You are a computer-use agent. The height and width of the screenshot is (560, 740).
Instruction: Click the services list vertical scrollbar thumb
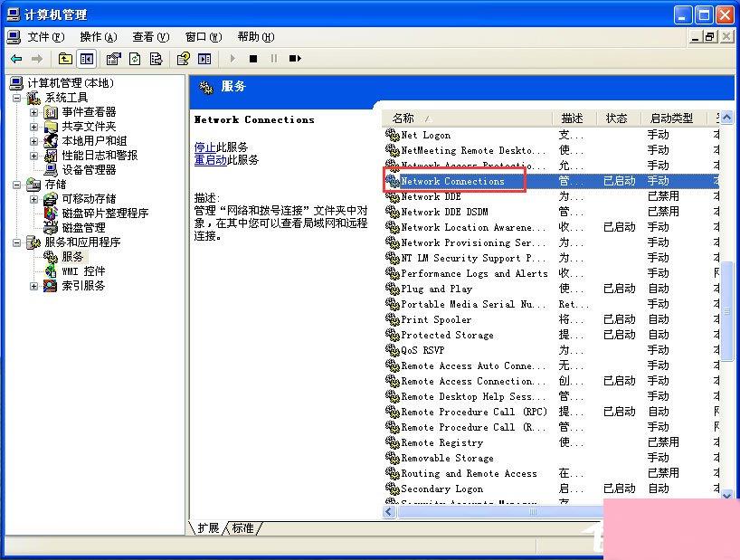[726, 311]
